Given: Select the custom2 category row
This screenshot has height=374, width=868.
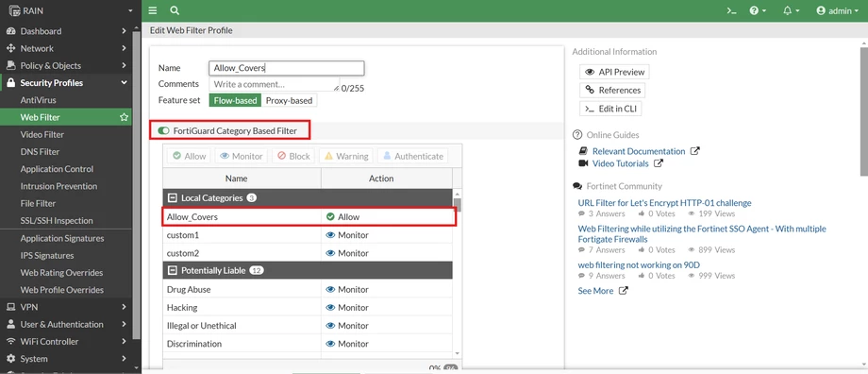Looking at the screenshot, I should [x=308, y=253].
